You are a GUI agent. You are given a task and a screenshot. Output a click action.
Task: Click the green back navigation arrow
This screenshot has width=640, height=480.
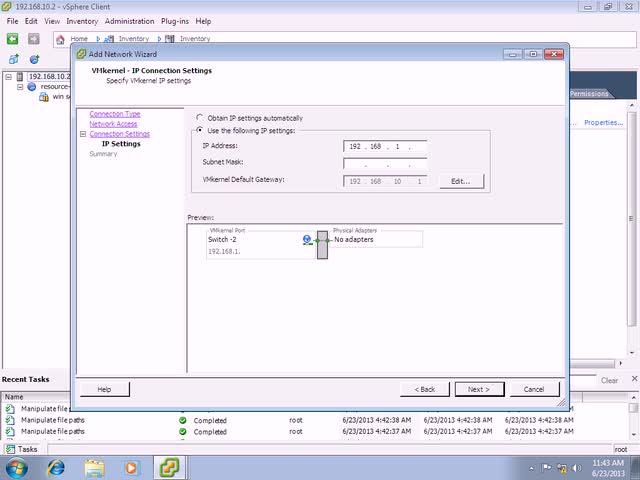[13, 39]
